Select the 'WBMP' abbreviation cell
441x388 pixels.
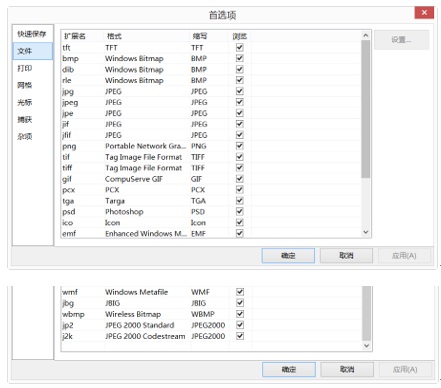point(203,314)
